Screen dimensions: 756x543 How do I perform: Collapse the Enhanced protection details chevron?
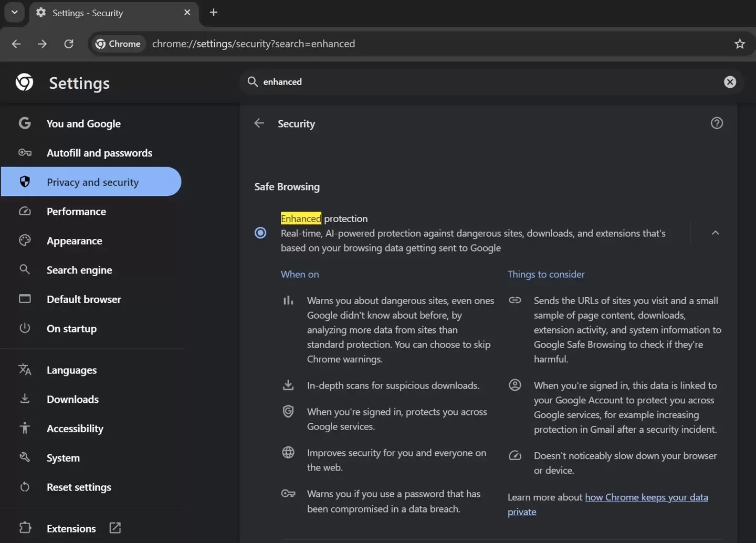715,233
